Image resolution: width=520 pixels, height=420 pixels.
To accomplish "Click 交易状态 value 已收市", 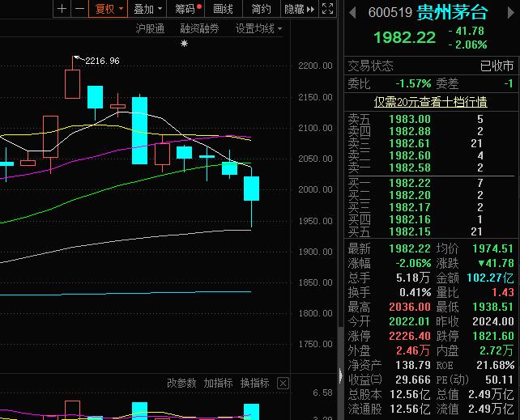I will pyautogui.click(x=497, y=66).
